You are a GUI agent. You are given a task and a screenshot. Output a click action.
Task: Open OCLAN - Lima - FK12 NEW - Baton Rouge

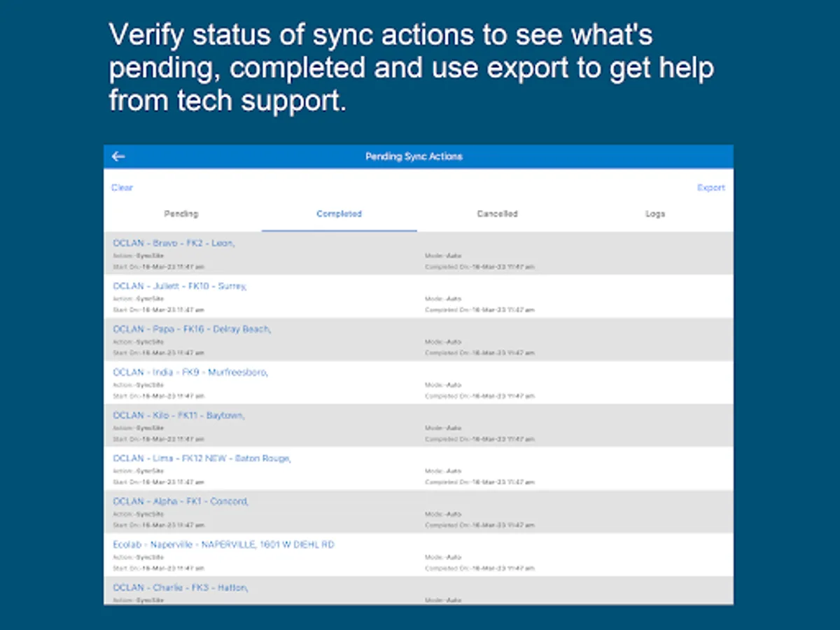[202, 458]
